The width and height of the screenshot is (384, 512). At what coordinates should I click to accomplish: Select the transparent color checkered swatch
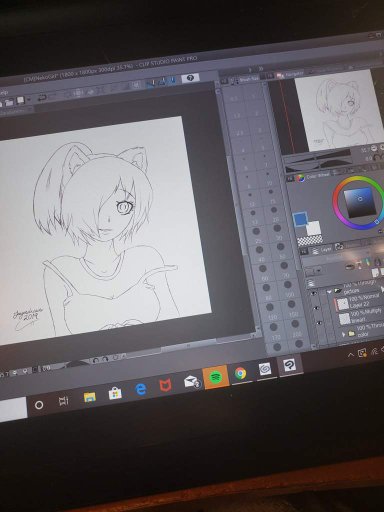pos(310,240)
